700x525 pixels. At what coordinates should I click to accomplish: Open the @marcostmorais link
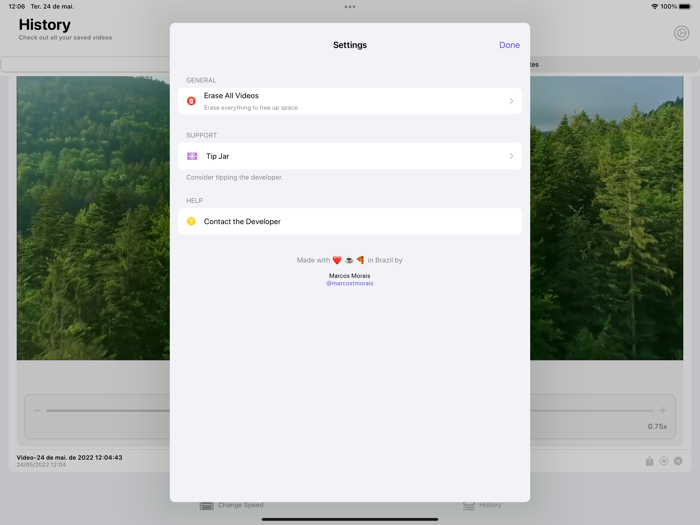(x=349, y=283)
